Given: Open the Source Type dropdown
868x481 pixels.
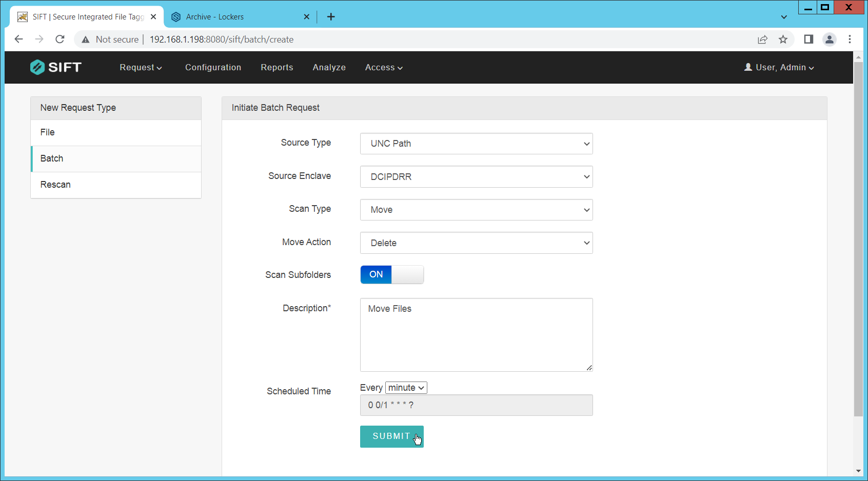Looking at the screenshot, I should tap(476, 144).
